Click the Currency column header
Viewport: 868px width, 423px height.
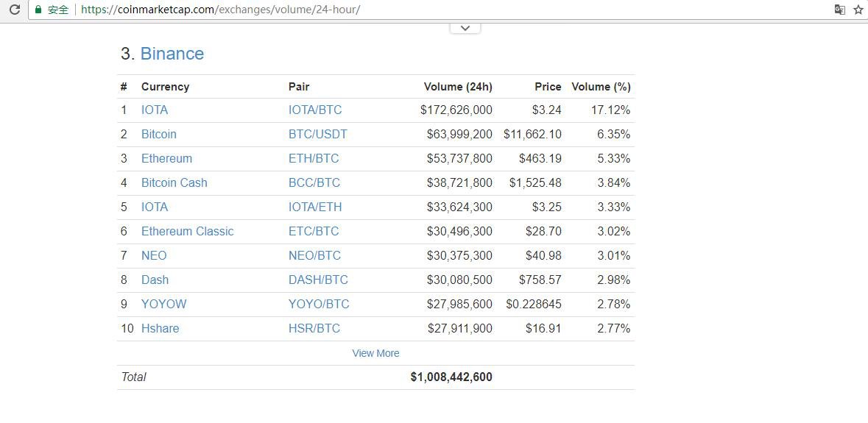[165, 87]
